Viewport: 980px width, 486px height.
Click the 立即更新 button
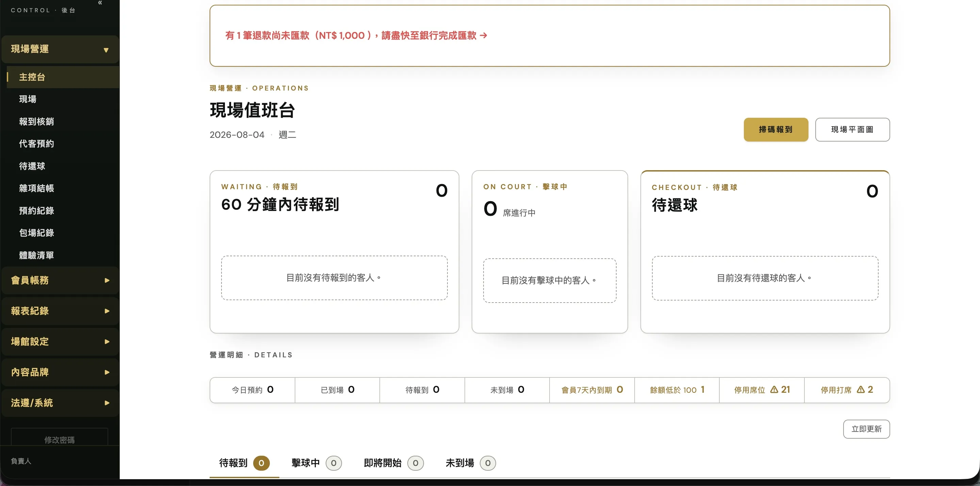(866, 429)
